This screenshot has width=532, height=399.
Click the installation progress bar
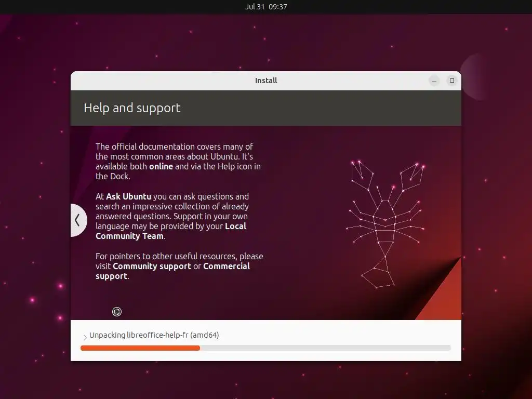point(265,348)
